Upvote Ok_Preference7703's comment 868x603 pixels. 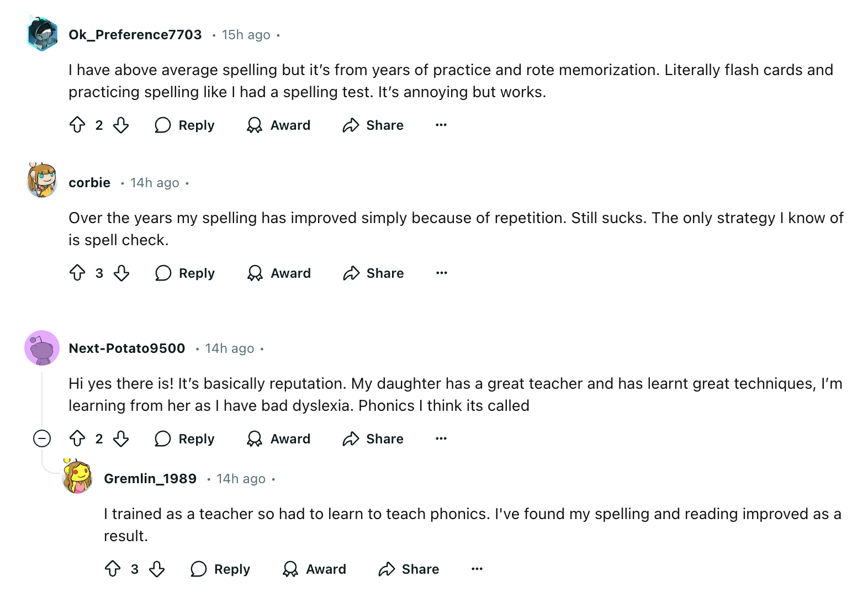point(78,125)
